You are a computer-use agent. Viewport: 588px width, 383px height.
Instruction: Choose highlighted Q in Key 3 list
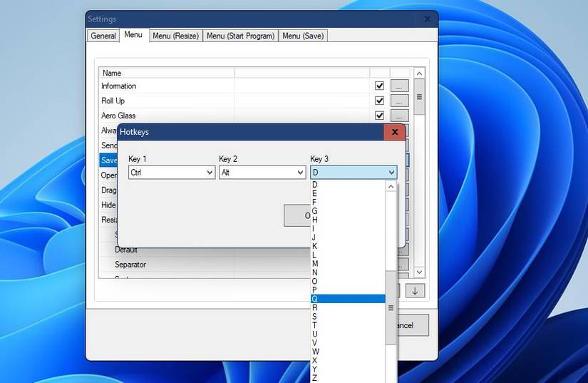(349, 299)
